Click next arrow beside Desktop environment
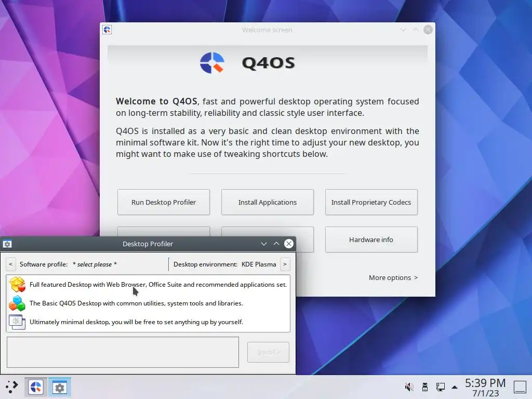 coord(285,264)
